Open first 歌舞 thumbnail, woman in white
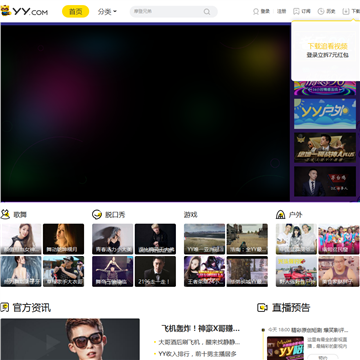 (x=21, y=239)
